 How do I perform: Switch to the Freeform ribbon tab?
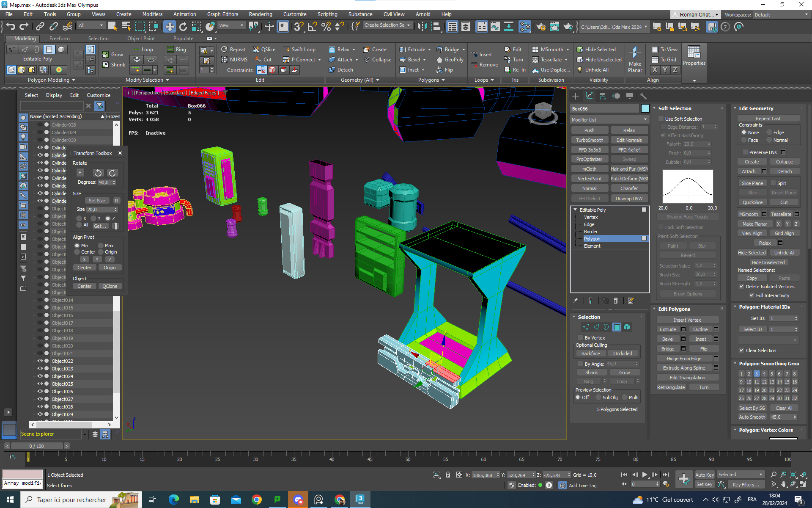tap(60, 39)
